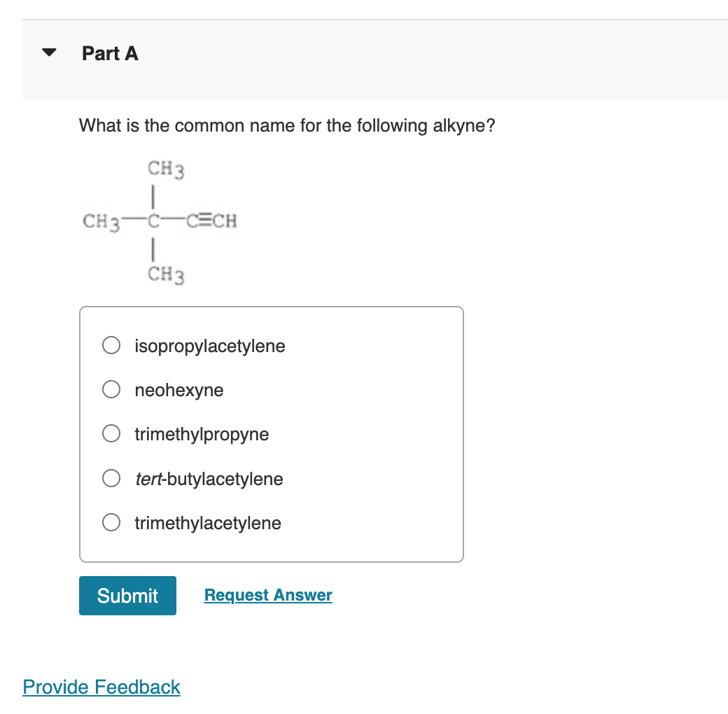This screenshot has width=728, height=714.
Task: Click the disclosure triangle next to Part A
Action: pyautogui.click(x=49, y=52)
